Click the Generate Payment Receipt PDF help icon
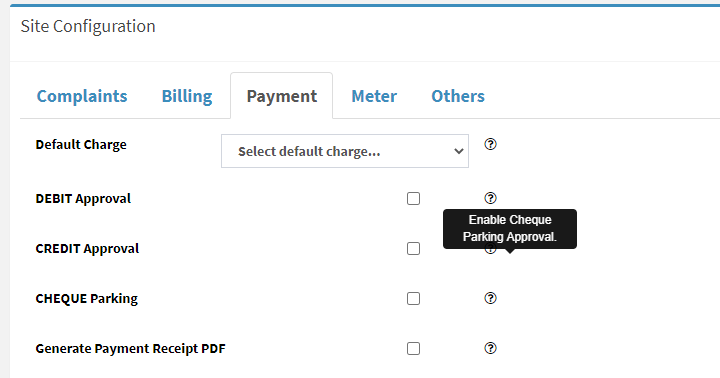Image resolution: width=720 pixels, height=378 pixels. click(490, 348)
